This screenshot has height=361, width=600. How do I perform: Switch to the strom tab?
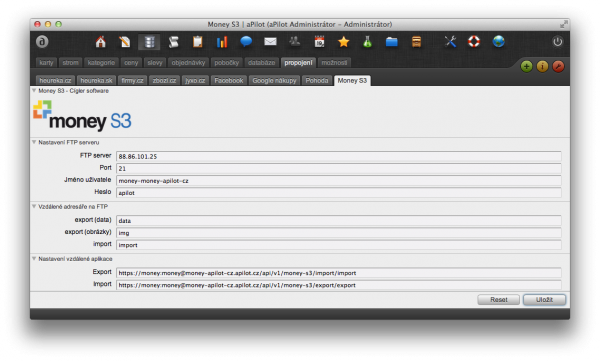70,63
